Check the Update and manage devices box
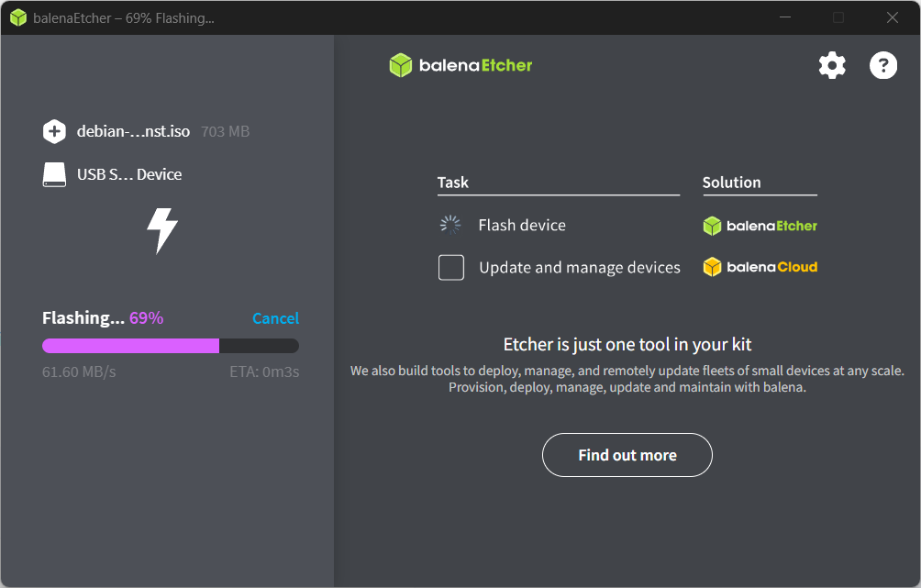The width and height of the screenshot is (921, 588). (451, 267)
